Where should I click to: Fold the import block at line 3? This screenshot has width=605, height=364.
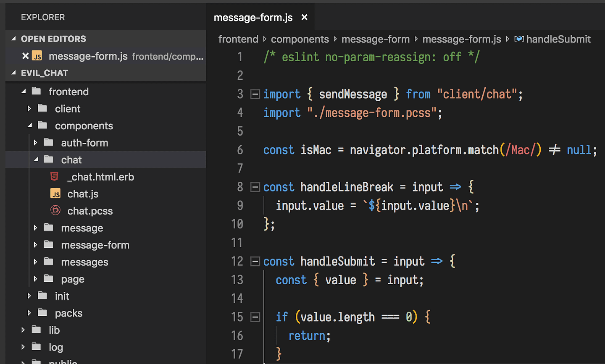[255, 94]
